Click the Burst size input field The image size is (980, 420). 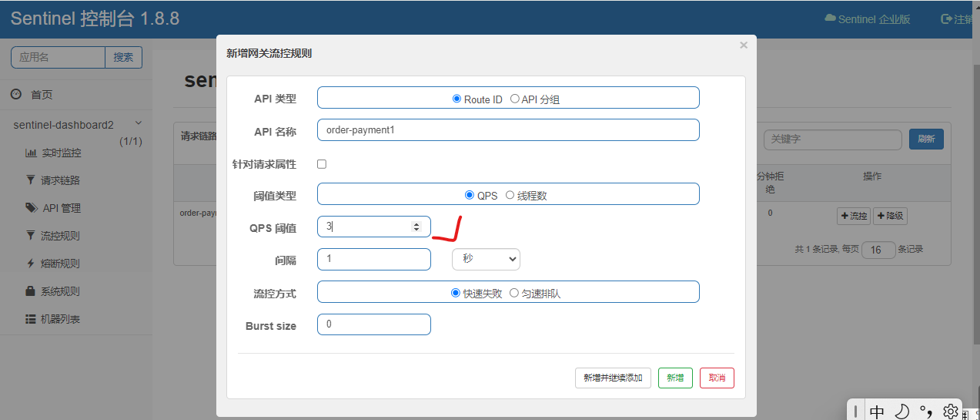pyautogui.click(x=374, y=324)
